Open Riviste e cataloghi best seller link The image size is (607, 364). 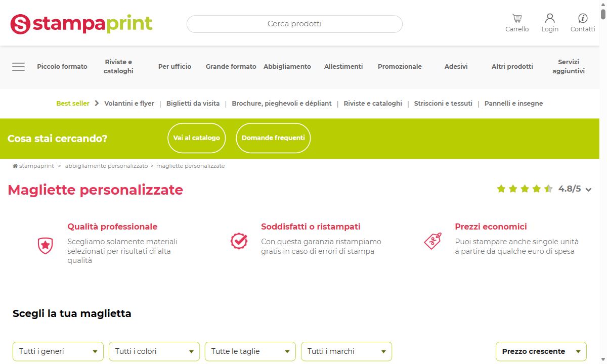coord(373,104)
